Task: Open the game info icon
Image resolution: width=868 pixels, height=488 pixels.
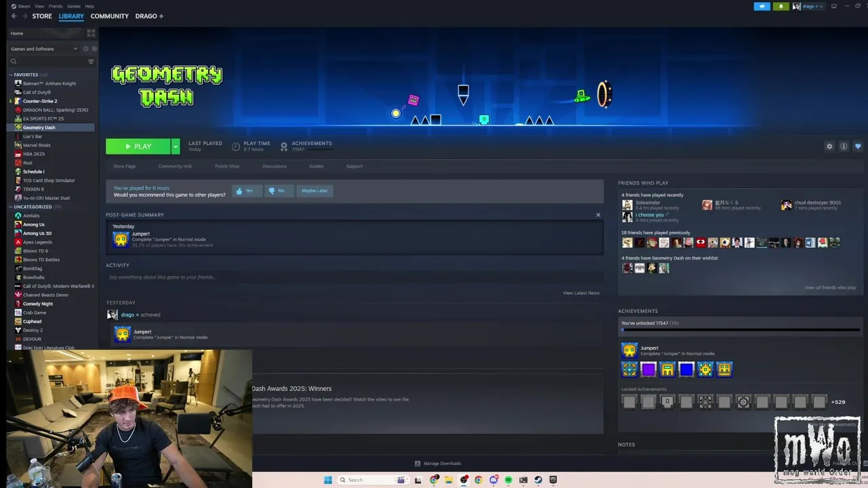Action: 844,146
